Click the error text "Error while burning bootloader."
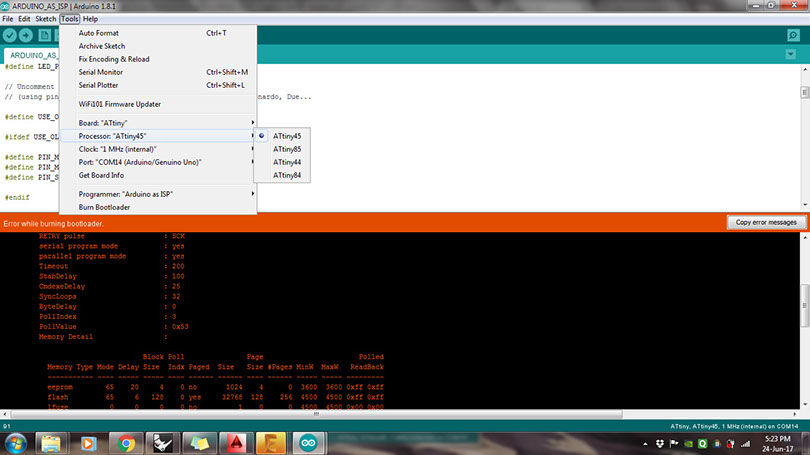Screen dimensions: 810x455 tap(53, 224)
